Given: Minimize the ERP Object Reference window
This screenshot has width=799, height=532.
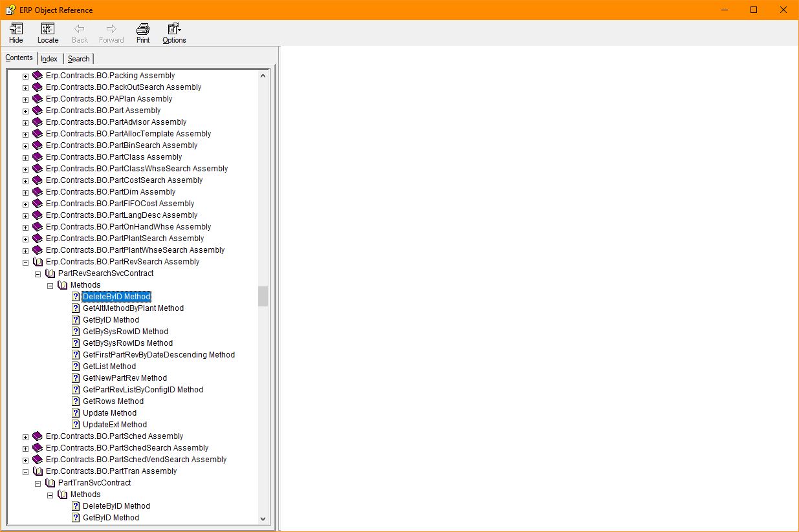Looking at the screenshot, I should 724,10.
